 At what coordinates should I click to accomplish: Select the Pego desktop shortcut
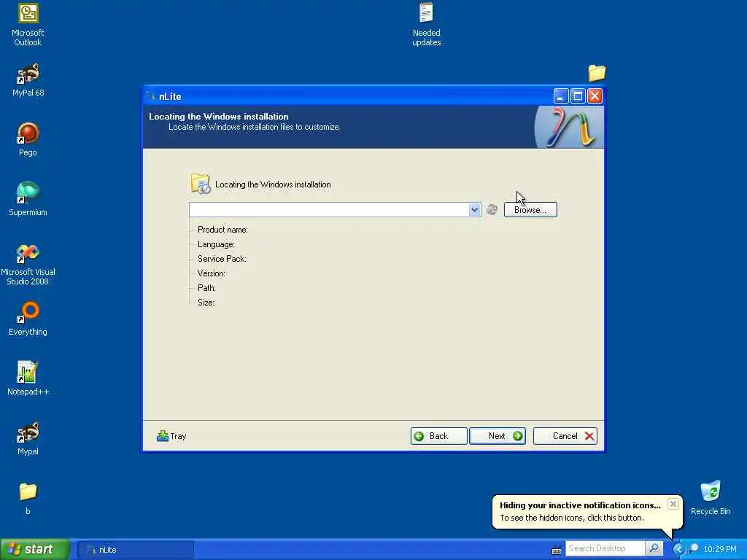pos(28,139)
